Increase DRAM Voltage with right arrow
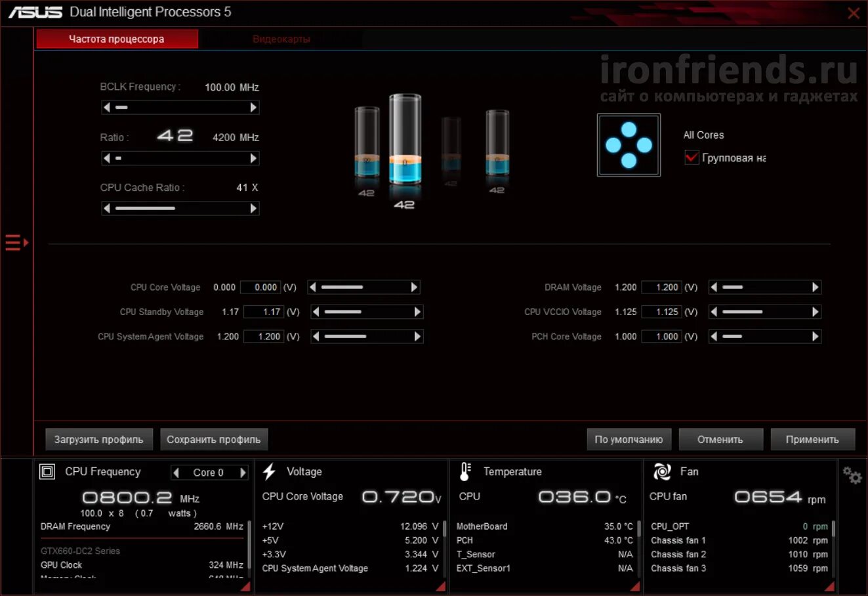Image resolution: width=868 pixels, height=596 pixels. pyautogui.click(x=816, y=287)
